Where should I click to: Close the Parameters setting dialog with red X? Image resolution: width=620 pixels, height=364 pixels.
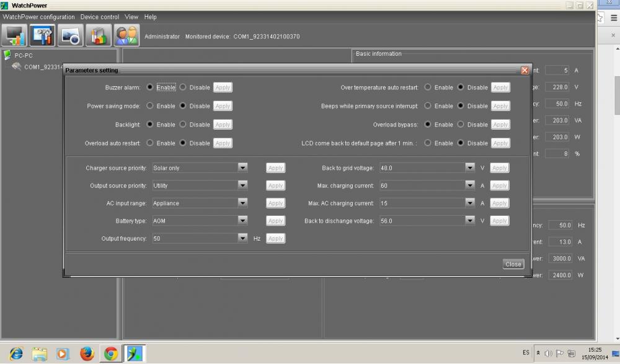coord(525,70)
